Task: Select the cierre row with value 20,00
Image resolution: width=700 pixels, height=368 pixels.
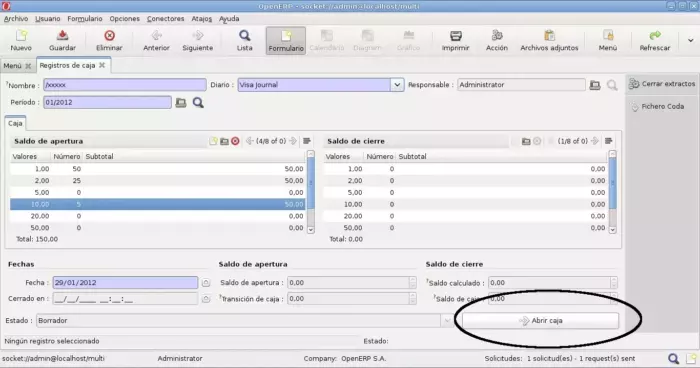Action: 465,216
